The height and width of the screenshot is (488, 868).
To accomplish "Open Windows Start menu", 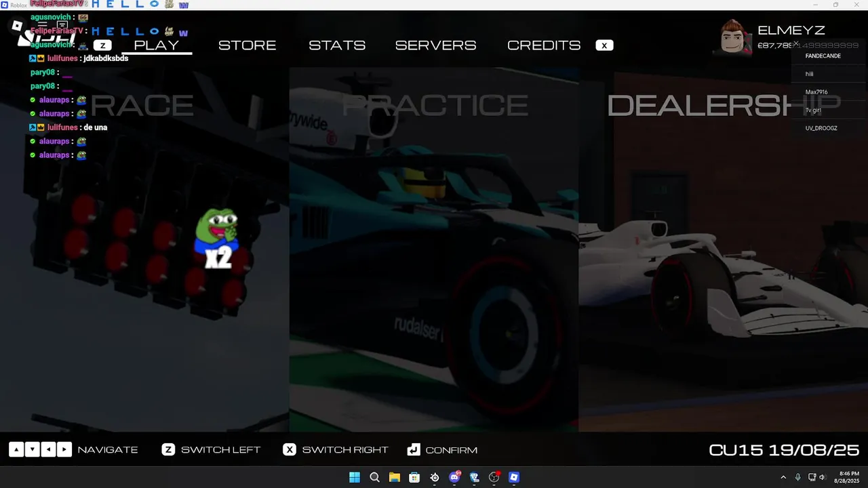I will (355, 477).
